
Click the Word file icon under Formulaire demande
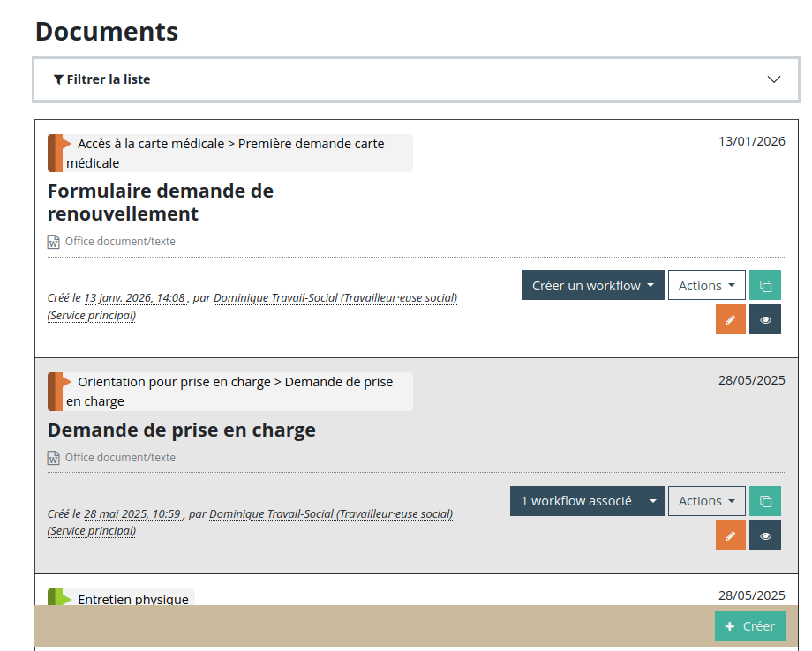(54, 242)
